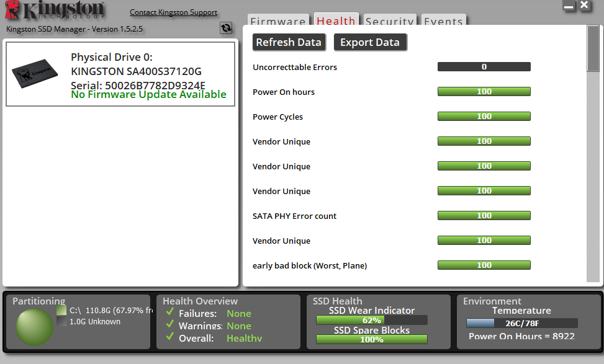Minimize the Kingston SSD Manager window
Image resolution: width=604 pixels, height=364 pixels.
coord(569,6)
